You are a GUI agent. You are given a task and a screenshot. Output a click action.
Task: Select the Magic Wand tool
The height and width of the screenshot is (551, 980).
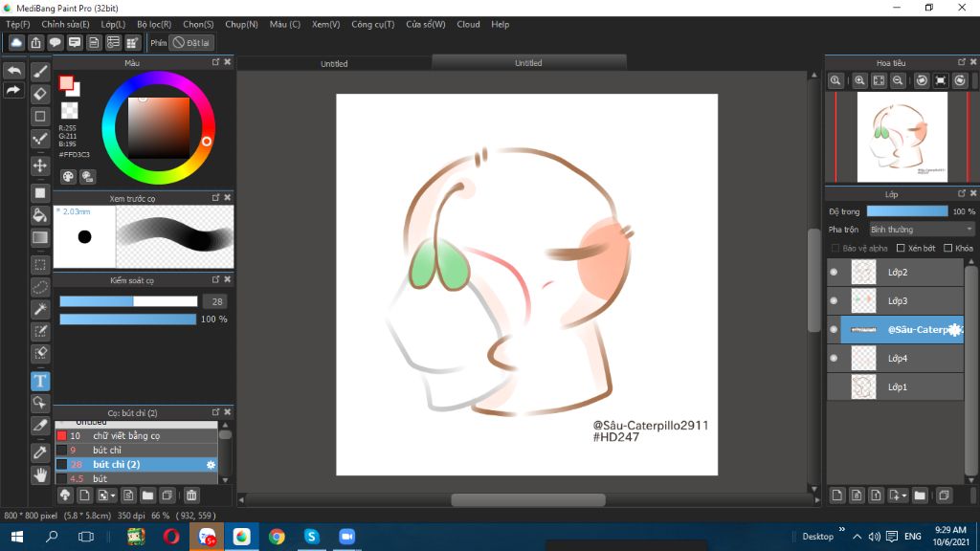pos(40,309)
